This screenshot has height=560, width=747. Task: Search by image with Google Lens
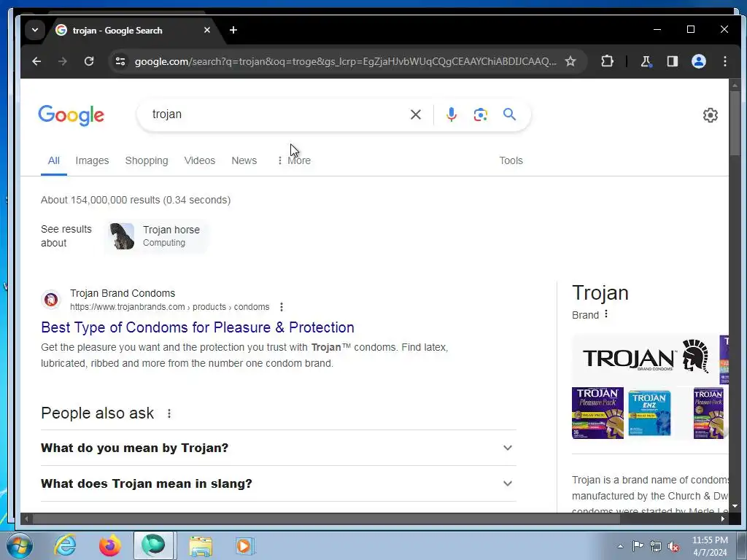(x=480, y=114)
